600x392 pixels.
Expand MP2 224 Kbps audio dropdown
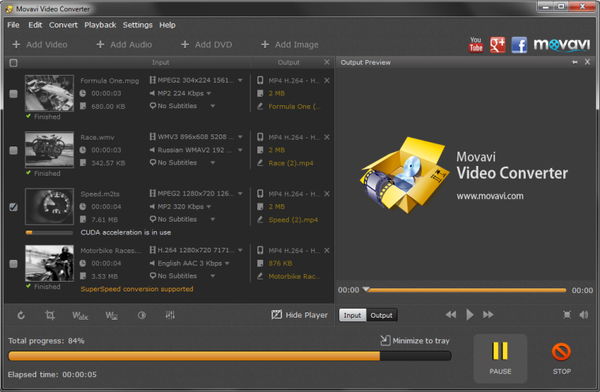(x=209, y=93)
